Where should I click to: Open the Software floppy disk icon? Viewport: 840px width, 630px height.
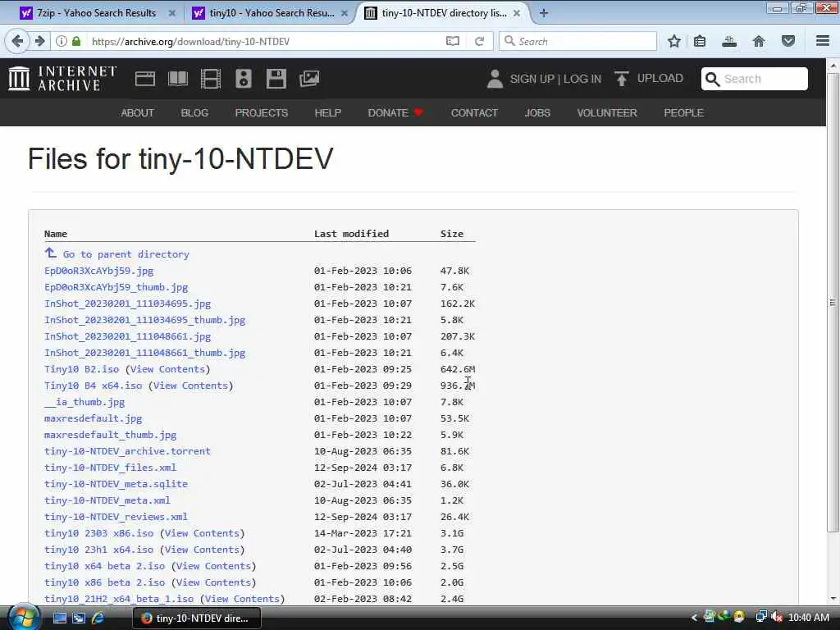pyautogui.click(x=276, y=79)
